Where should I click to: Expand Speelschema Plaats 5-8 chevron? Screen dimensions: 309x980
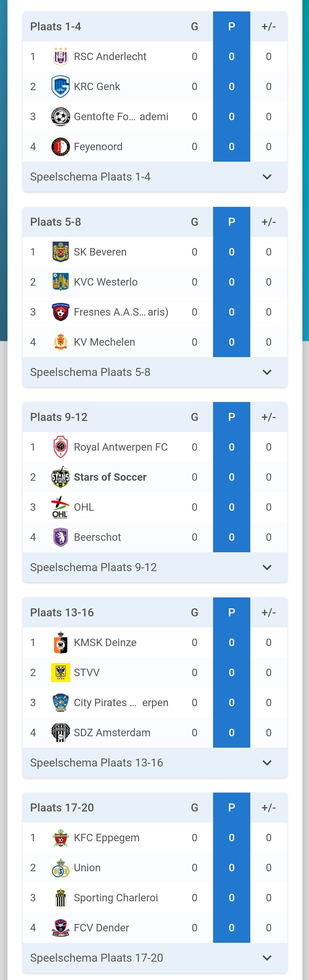click(267, 372)
